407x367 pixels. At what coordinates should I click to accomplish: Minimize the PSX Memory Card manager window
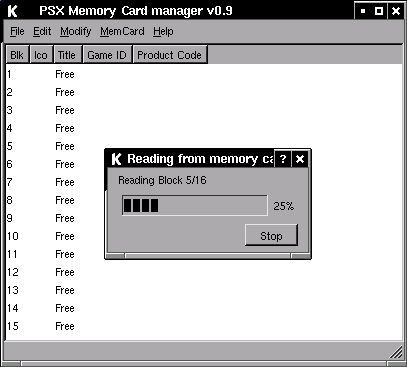tap(363, 11)
